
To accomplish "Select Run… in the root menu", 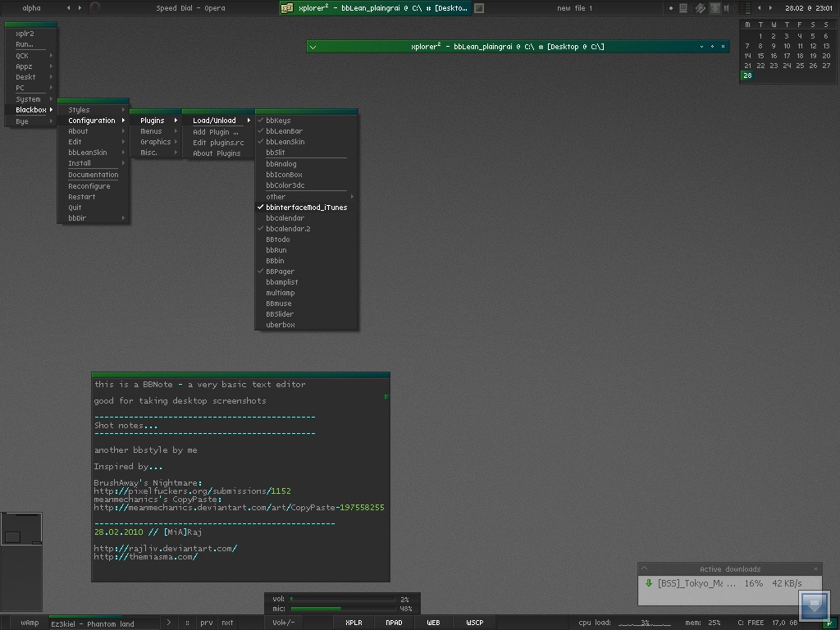I will 30,44.
